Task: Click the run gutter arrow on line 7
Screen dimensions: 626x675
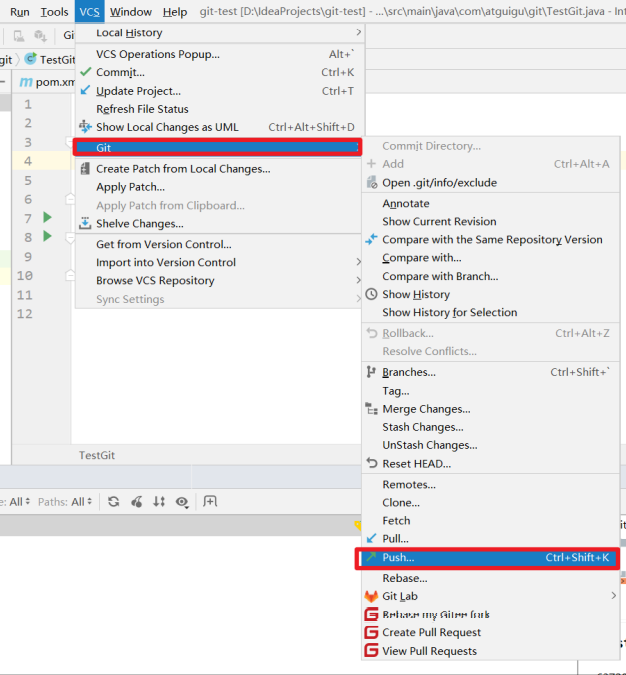Action: 47,217
